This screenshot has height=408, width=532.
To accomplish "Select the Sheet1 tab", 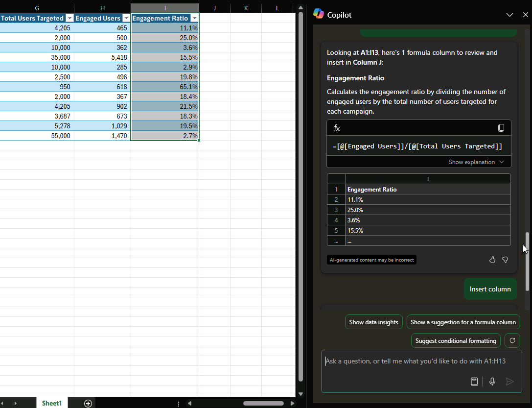I will (51, 403).
